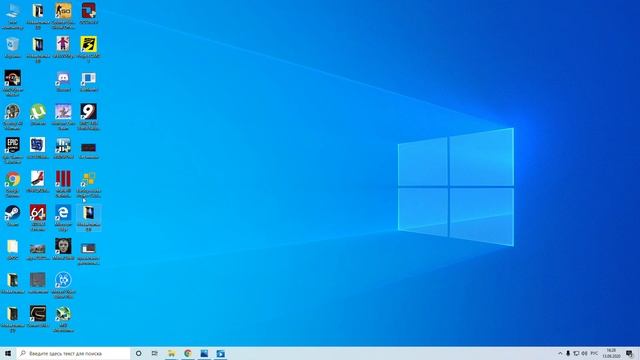640x360 pixels.
Task: Select the icon with three red vertical bars
Action: (63, 179)
